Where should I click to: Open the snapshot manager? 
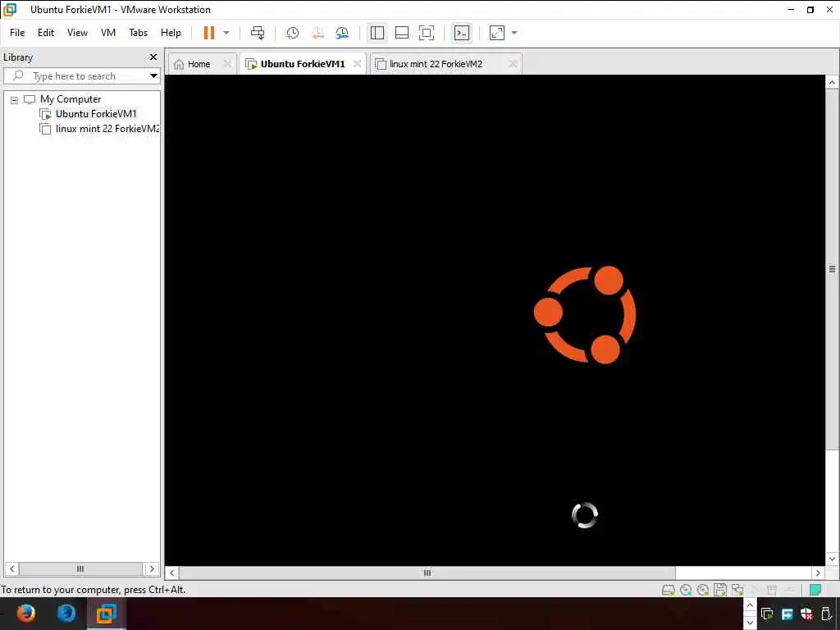342,33
